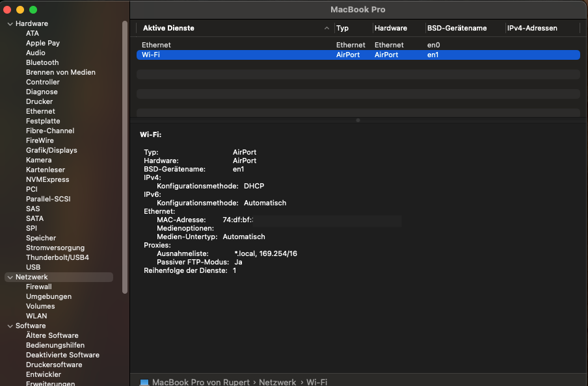Click the split pane divider handle
This screenshot has width=588, height=386.
click(x=358, y=120)
